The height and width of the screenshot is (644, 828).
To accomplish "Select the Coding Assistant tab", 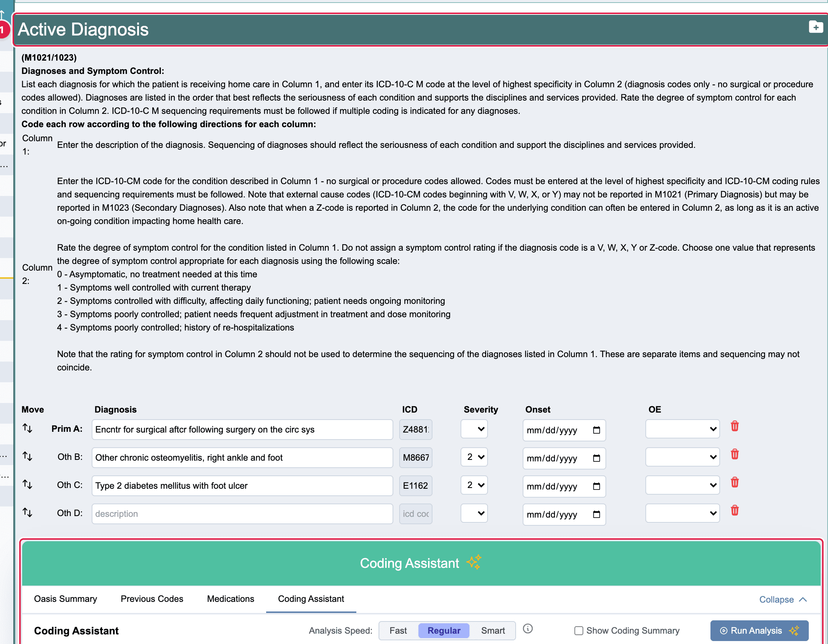I will (x=311, y=599).
